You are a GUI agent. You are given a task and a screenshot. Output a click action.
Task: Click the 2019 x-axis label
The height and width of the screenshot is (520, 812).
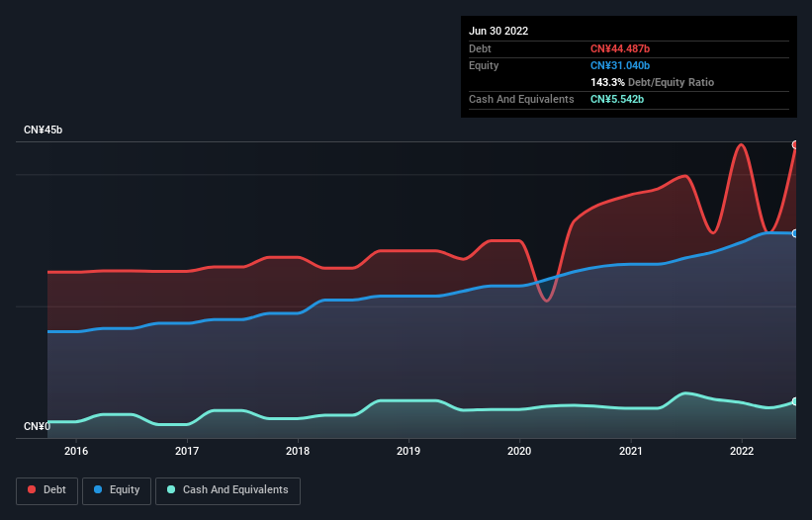tap(408, 451)
